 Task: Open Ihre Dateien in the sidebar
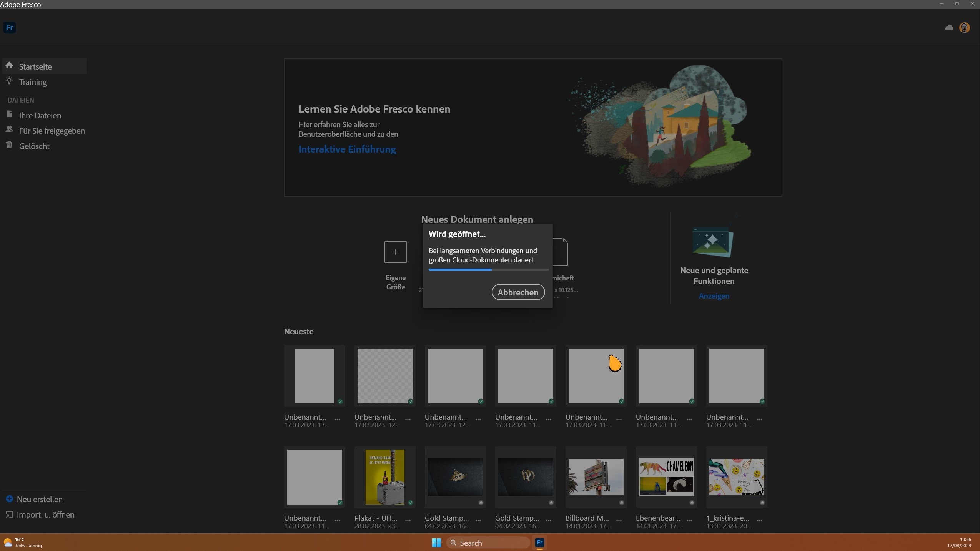10,115
